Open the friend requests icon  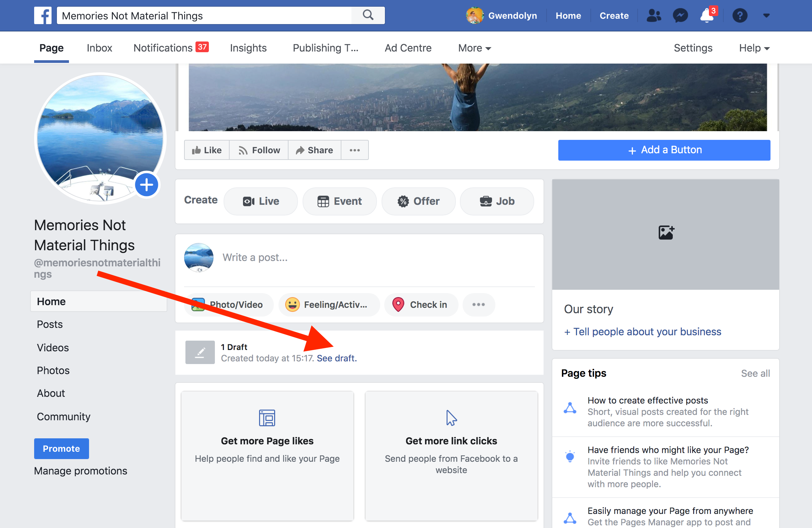click(653, 15)
